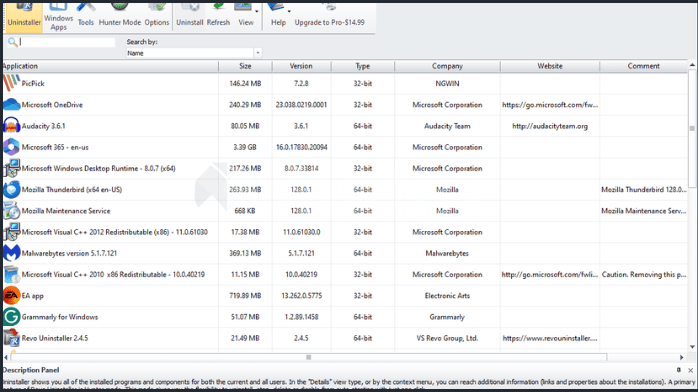Viewport: 698px width, 392px height.
Task: Sort by Company column header
Action: (447, 66)
